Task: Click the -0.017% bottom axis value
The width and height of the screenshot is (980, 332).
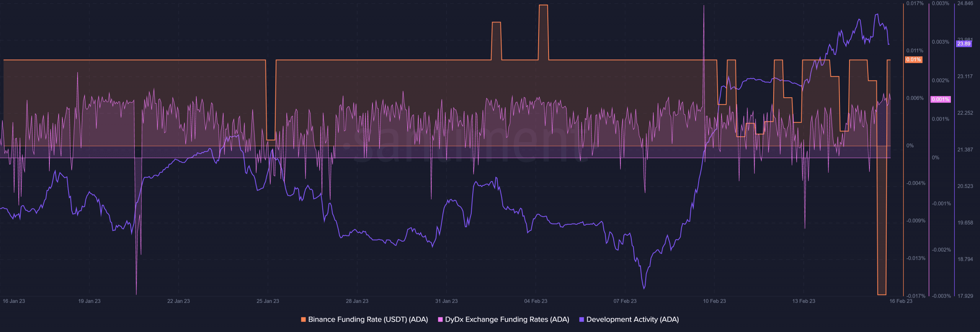Action: click(916, 296)
